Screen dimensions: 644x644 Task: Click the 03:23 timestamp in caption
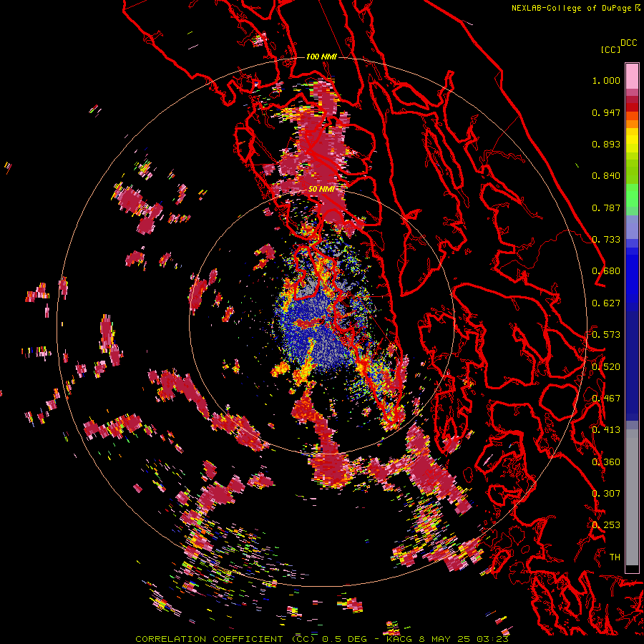coord(492,639)
